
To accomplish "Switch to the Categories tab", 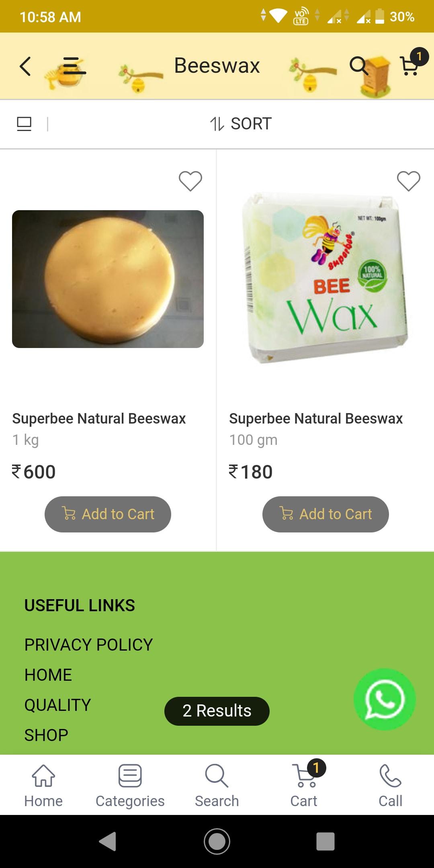I will click(x=130, y=786).
